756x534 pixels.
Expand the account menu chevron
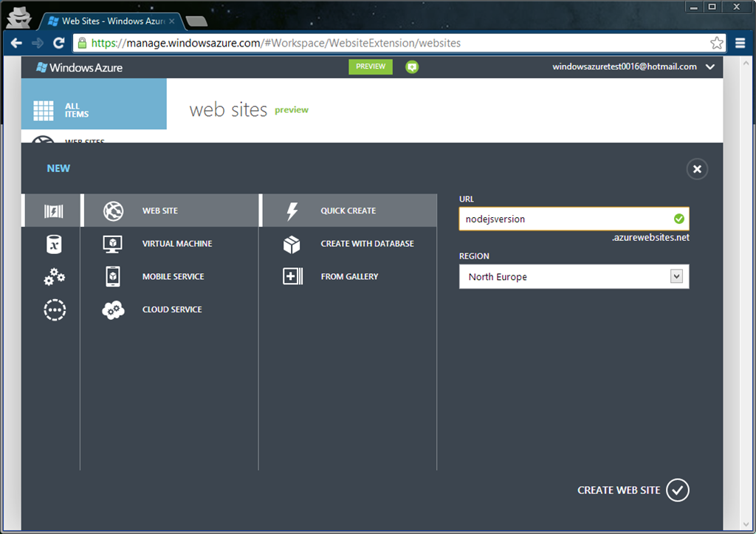(x=710, y=67)
